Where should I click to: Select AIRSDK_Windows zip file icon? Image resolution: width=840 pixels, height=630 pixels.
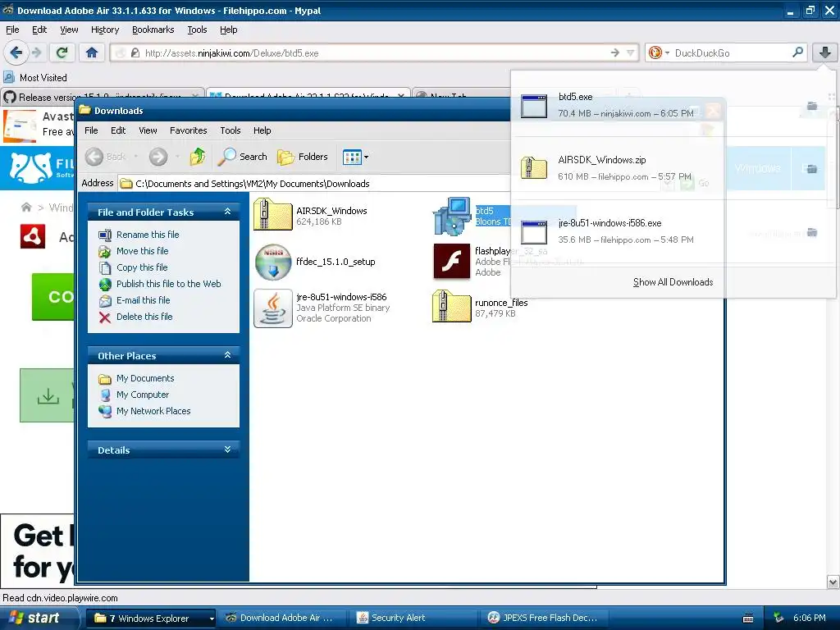point(272,214)
